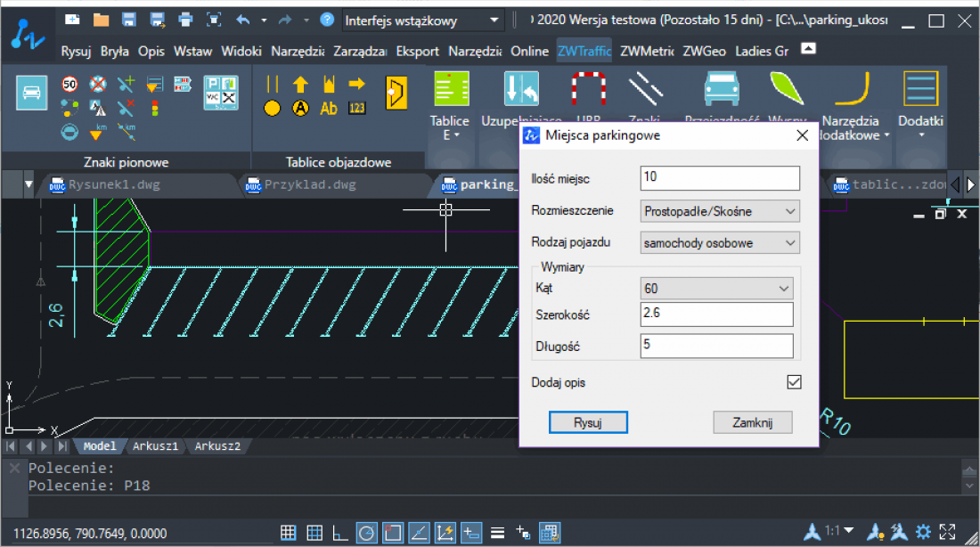Click the Zamknij button

753,422
